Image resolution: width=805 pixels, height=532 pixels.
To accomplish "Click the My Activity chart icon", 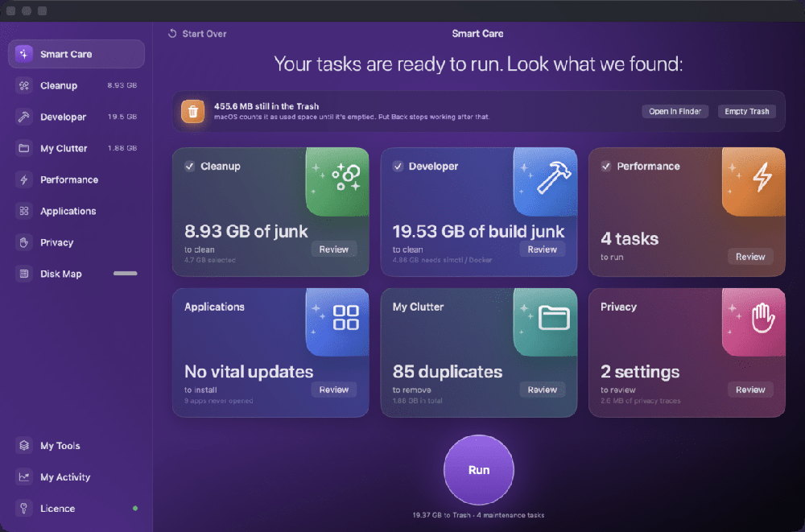I will click(x=23, y=476).
